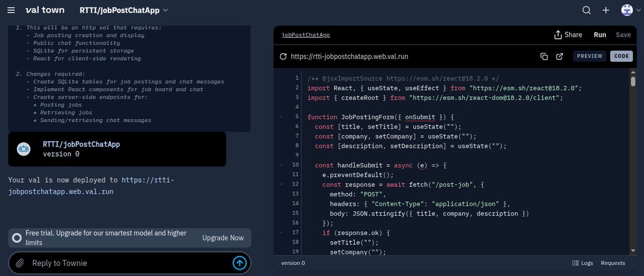Screen dimensions: 644x276
Task: Focus the Reply to Townie input
Action: [129, 263]
